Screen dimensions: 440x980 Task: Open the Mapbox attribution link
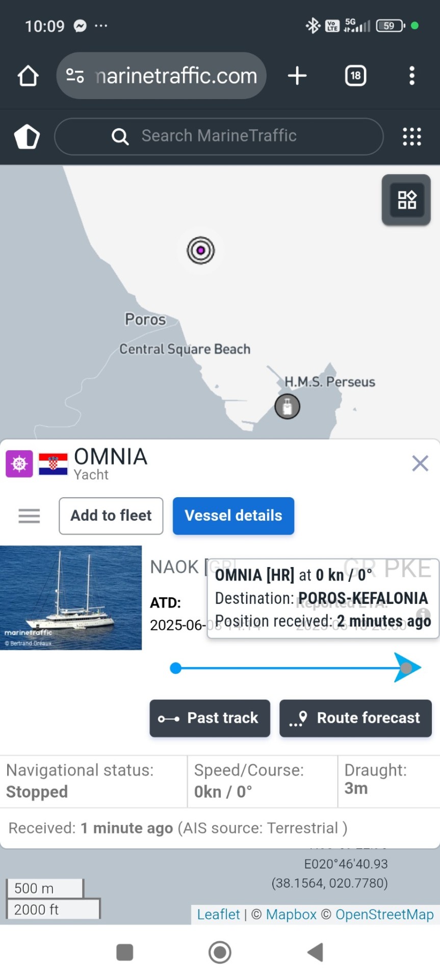291,914
